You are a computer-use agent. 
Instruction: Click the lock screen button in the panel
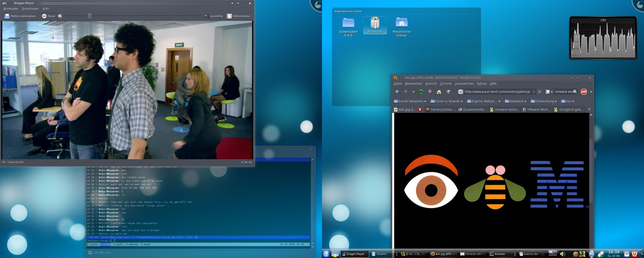[x=627, y=254]
